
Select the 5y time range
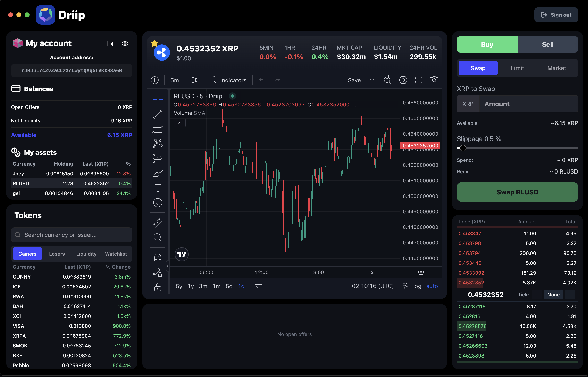point(179,286)
